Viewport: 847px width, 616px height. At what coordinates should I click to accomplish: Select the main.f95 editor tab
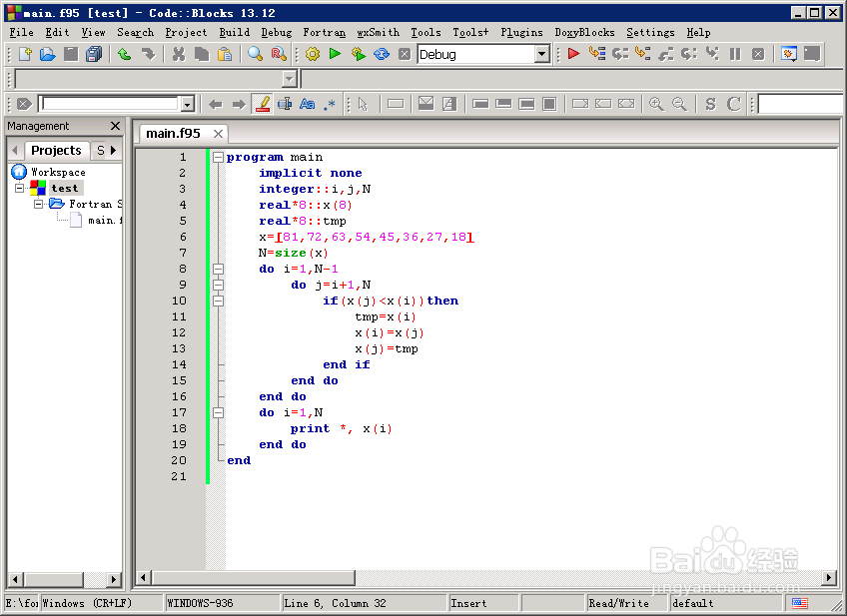[173, 134]
